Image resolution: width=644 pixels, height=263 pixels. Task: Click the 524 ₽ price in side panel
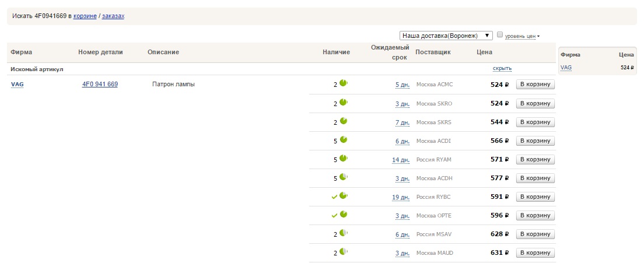pos(627,68)
